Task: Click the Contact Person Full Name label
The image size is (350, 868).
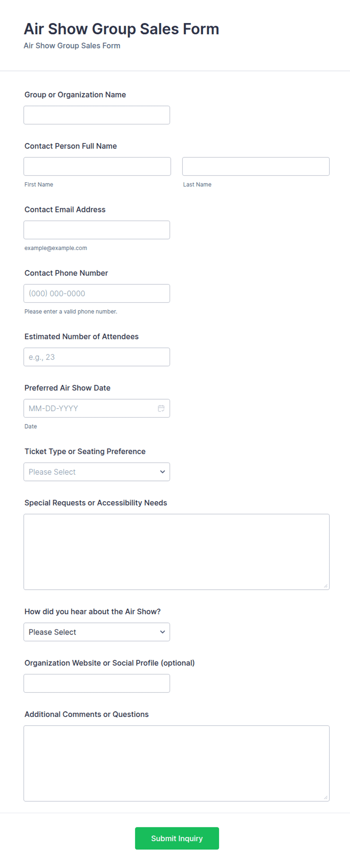Action: tap(71, 146)
